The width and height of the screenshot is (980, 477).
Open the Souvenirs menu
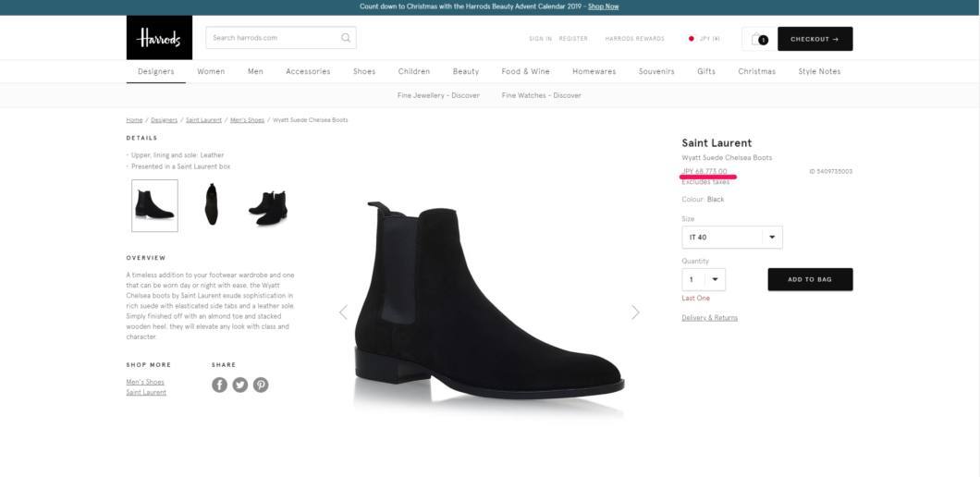[x=656, y=71]
